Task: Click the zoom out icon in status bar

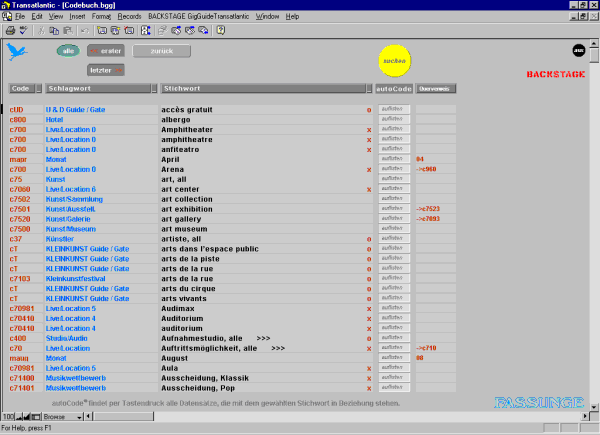Action: pos(19,416)
